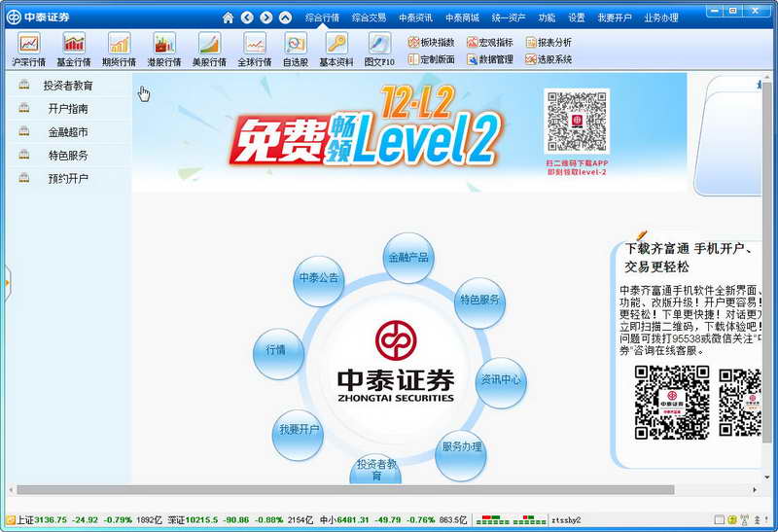
Task: Open 我要开户 menu in title bar
Action: (615, 18)
